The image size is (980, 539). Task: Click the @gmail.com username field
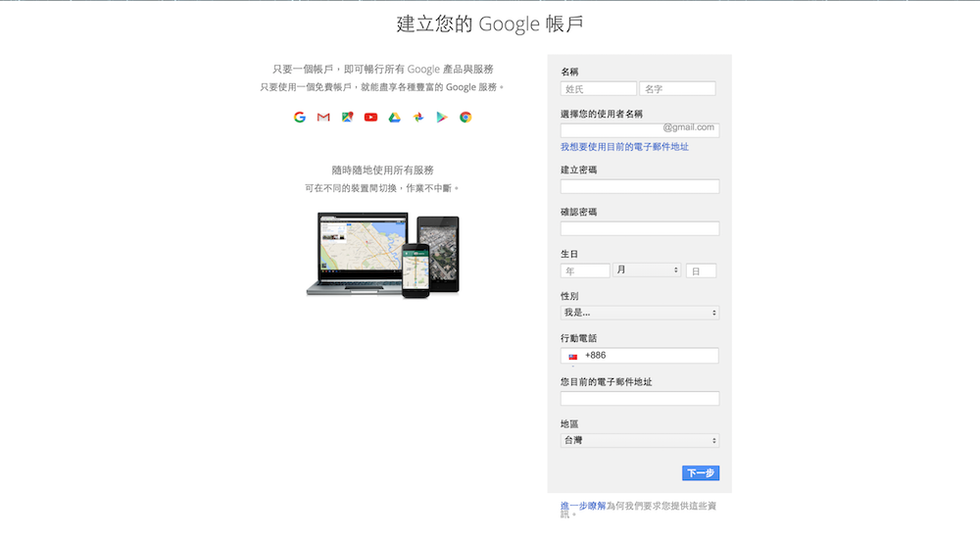coord(640,129)
